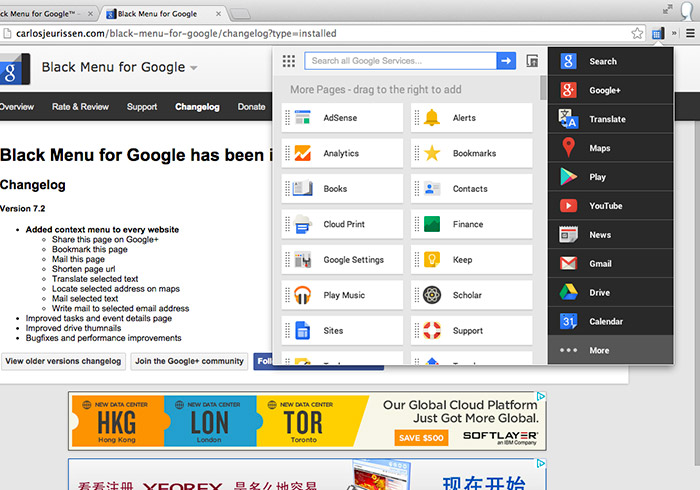Click Join the Google+ community button

pyautogui.click(x=189, y=361)
